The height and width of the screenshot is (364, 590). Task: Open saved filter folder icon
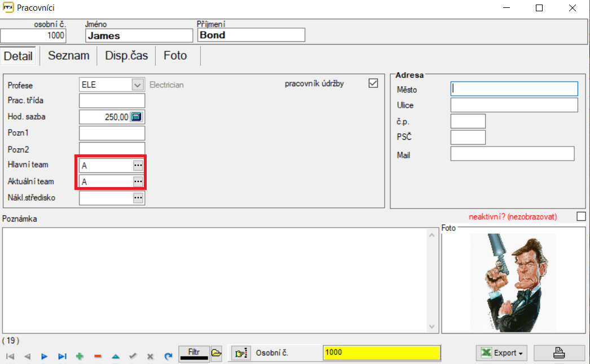pyautogui.click(x=217, y=353)
